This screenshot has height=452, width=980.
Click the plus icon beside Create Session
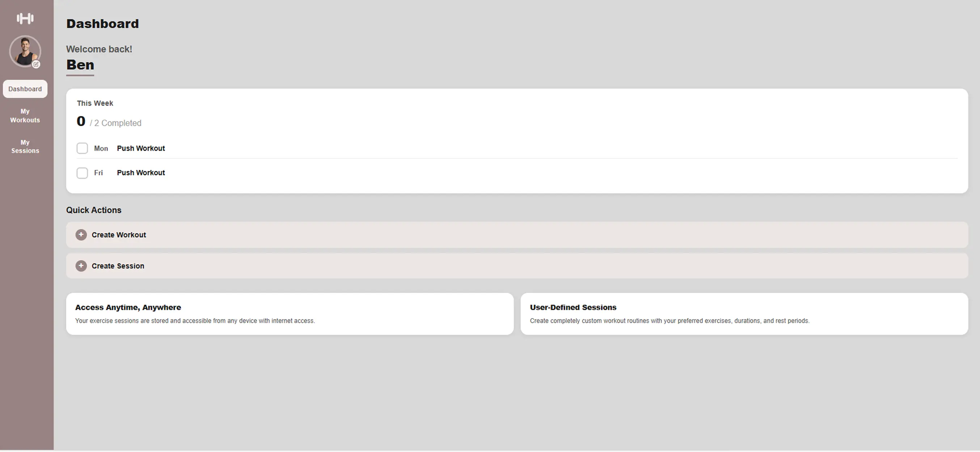[81, 266]
